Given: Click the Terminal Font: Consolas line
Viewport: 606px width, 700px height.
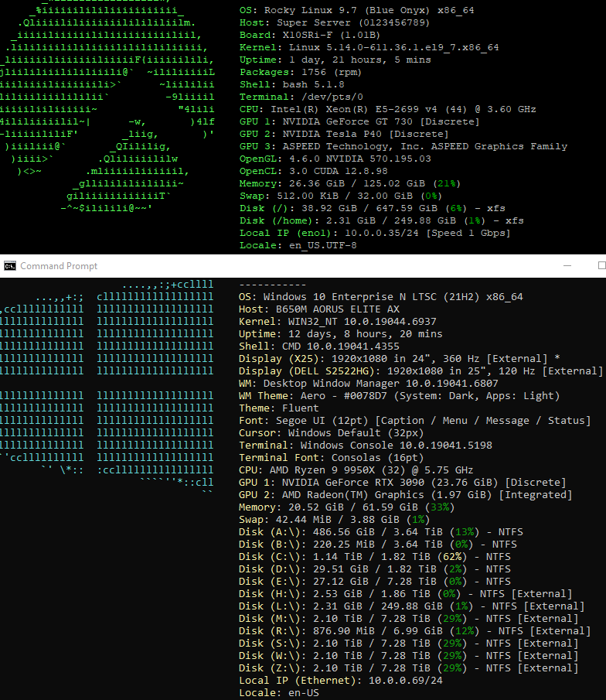Looking at the screenshot, I should pyautogui.click(x=331, y=458).
